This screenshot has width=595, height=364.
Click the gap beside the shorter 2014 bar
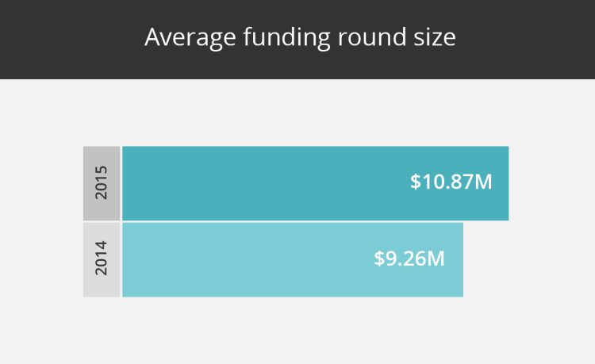click(x=486, y=260)
